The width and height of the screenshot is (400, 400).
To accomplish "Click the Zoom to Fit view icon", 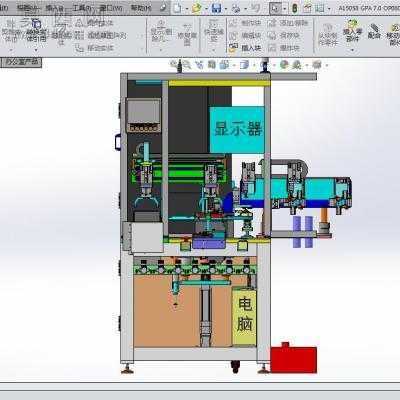I will point(173,64).
